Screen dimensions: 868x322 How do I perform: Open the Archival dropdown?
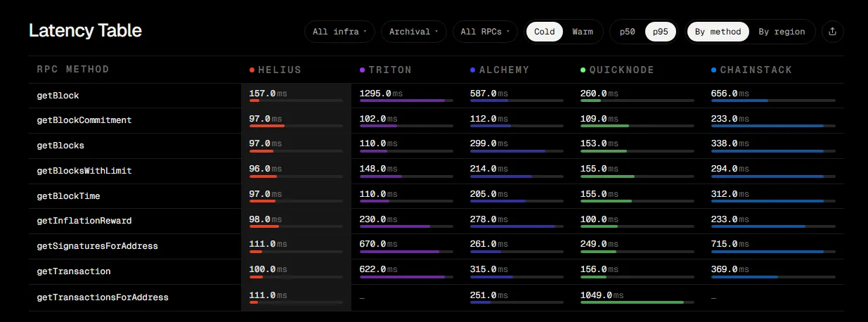click(x=414, y=32)
